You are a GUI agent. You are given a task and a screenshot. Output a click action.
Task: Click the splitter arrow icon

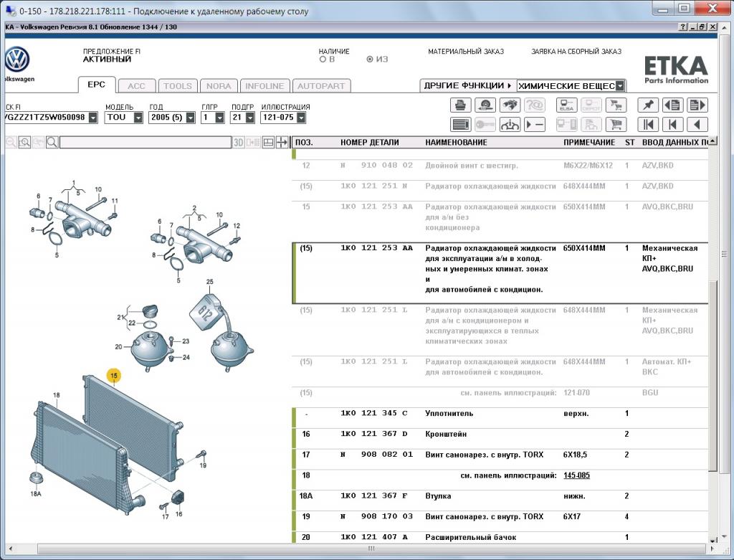coord(282,143)
